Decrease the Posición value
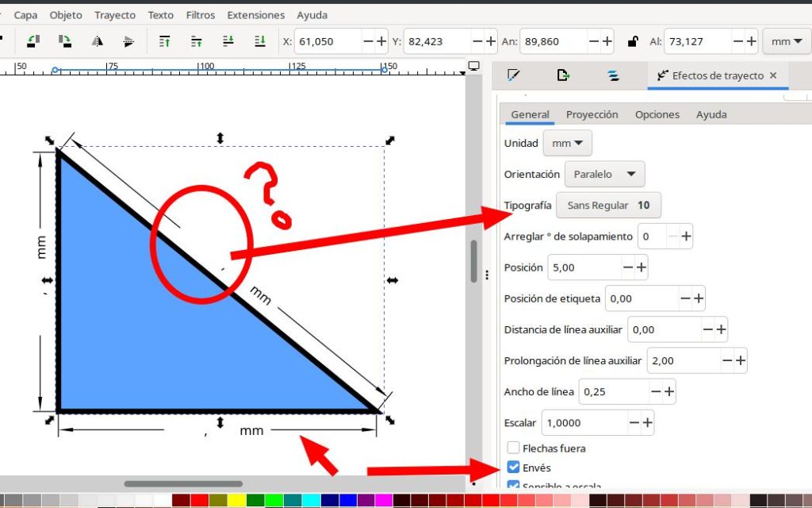The image size is (812, 508). tap(628, 267)
